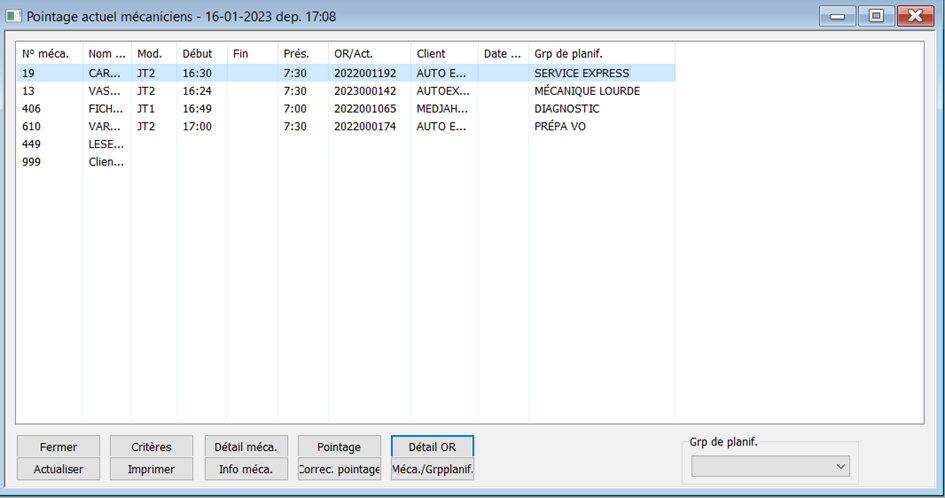Click the window icon in title bar
Screen dimensions: 945x498
14,16
